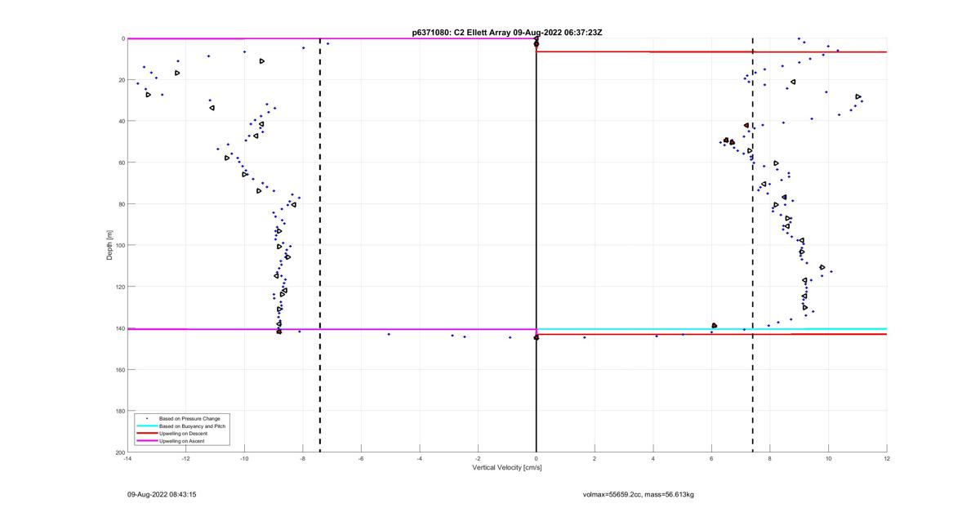Screen dimensions: 980x508
Task: Click depth-axis tick label '80'
Action: pyautogui.click(x=121, y=204)
